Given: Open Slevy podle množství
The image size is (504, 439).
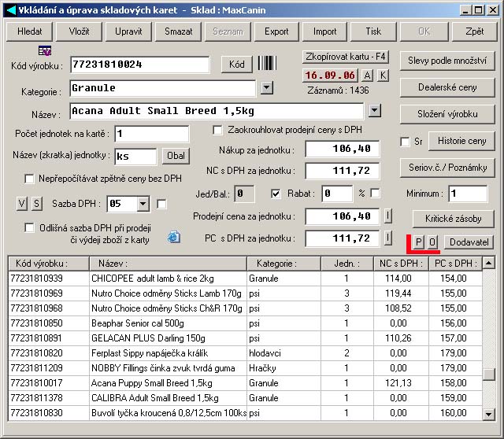Looking at the screenshot, I should [x=447, y=61].
